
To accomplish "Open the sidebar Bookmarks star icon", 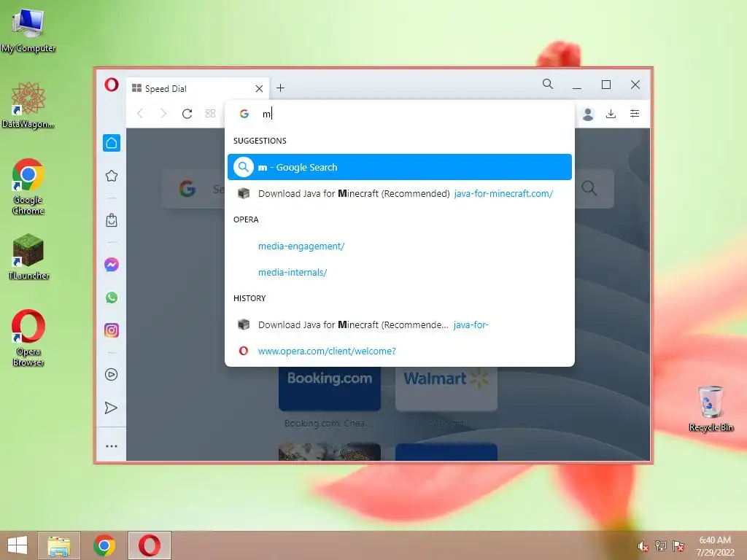I will [112, 176].
